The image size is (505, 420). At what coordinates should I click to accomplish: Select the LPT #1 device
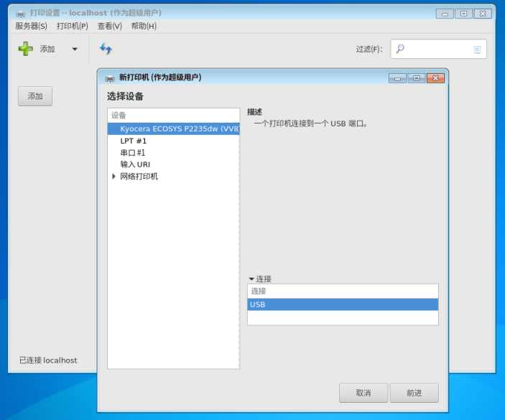click(x=174, y=141)
